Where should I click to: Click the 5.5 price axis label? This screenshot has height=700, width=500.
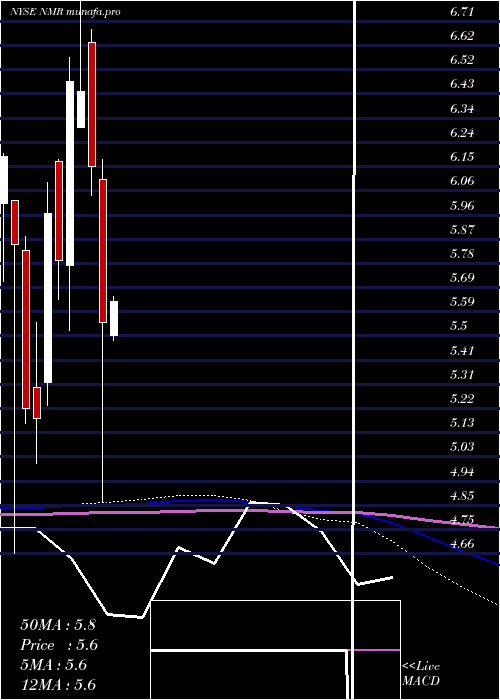point(459,326)
